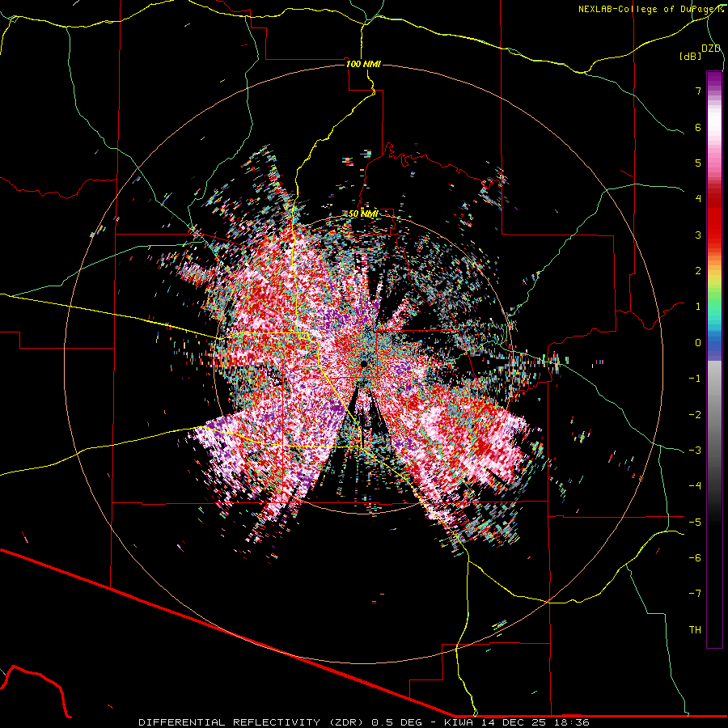Screen dimensions: 728x728
Task: Click the "DZD" legend title
Action: click(x=711, y=49)
